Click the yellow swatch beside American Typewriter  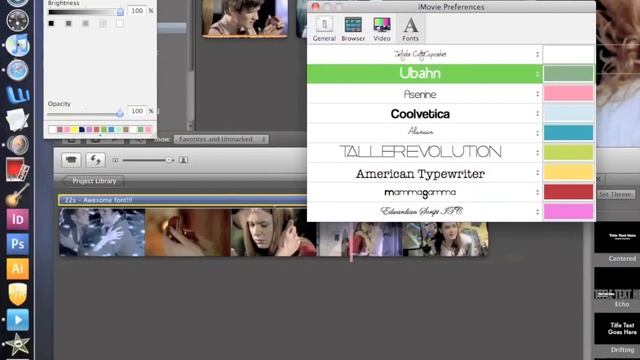pyautogui.click(x=568, y=172)
